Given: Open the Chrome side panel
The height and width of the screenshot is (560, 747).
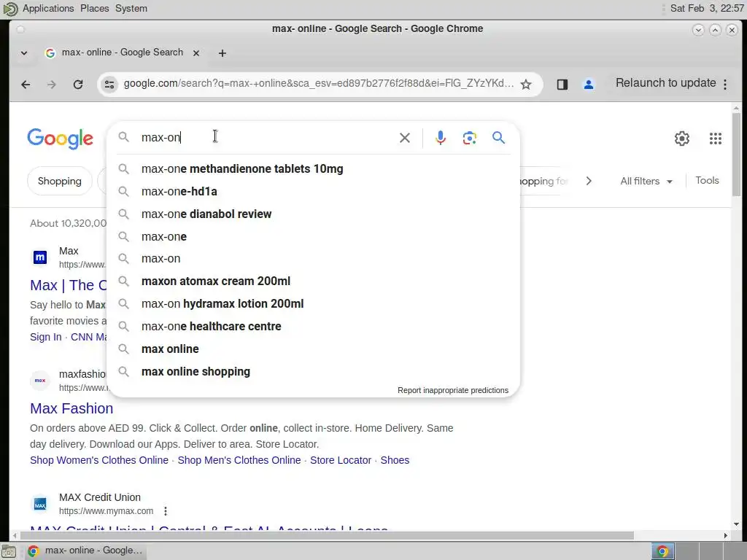Looking at the screenshot, I should [562, 85].
